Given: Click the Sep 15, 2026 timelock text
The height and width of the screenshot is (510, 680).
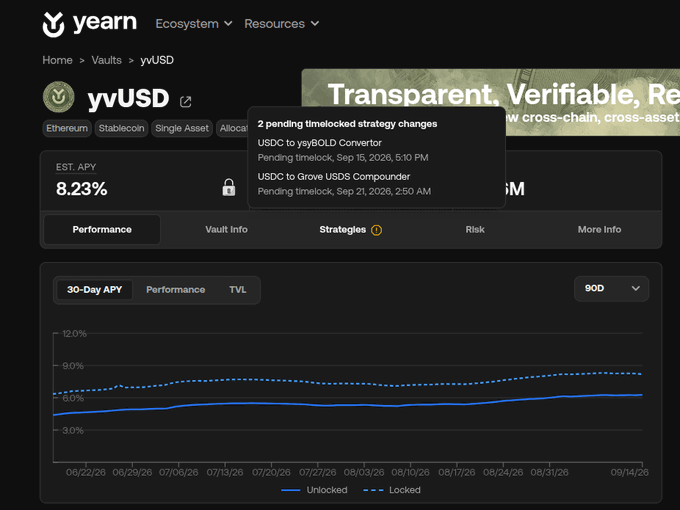Looking at the screenshot, I should [343, 157].
